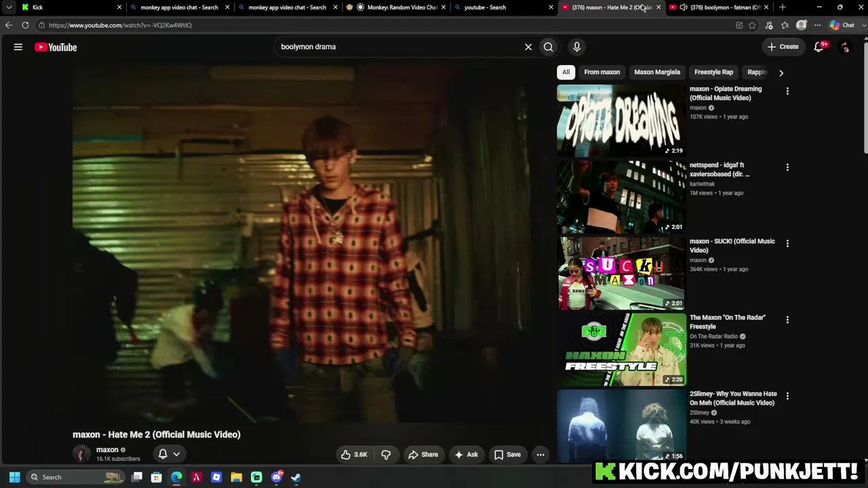Click the browser address bar URL
The width and height of the screenshot is (868, 488).
click(x=120, y=25)
